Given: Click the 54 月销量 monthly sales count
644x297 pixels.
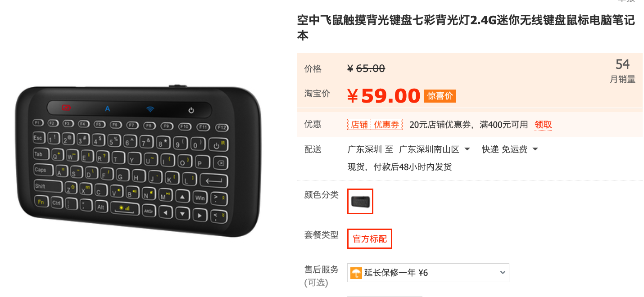Looking at the screenshot, I should pos(622,71).
